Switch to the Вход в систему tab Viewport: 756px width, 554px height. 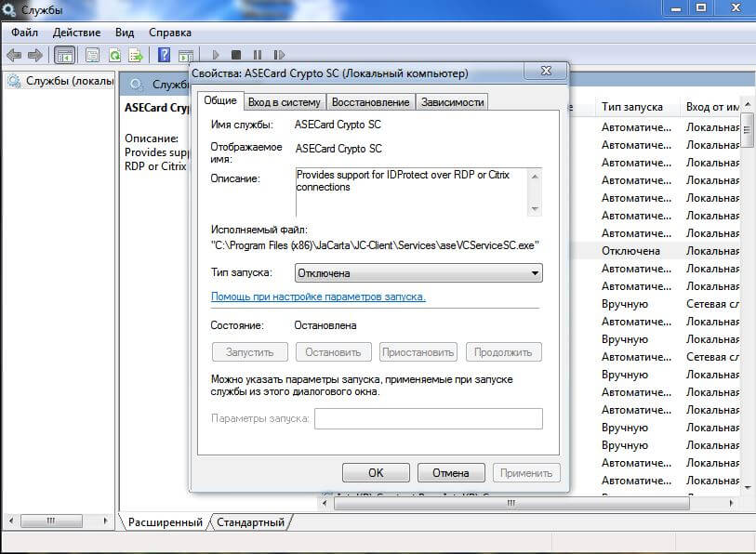click(284, 102)
